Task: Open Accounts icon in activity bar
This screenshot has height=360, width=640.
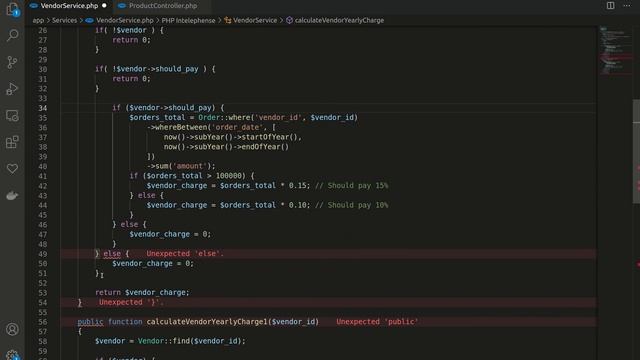Action: 12,329
